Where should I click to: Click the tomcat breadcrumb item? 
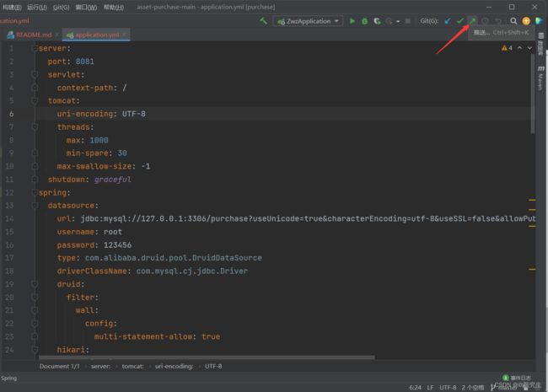(x=132, y=366)
